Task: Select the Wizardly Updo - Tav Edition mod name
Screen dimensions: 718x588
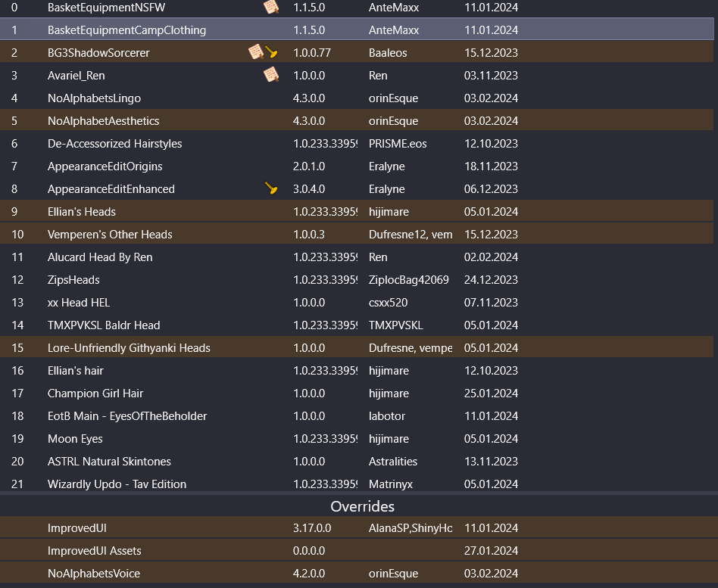Action: pos(117,484)
